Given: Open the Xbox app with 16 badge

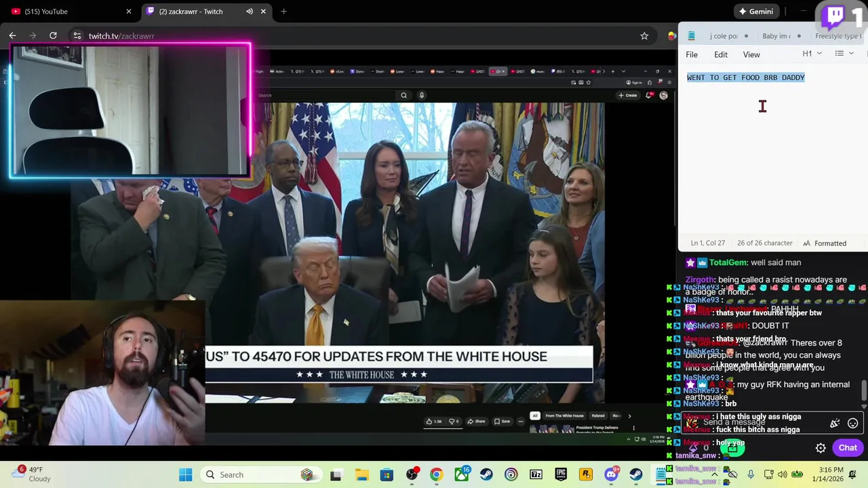Looking at the screenshot, I should point(461,474).
